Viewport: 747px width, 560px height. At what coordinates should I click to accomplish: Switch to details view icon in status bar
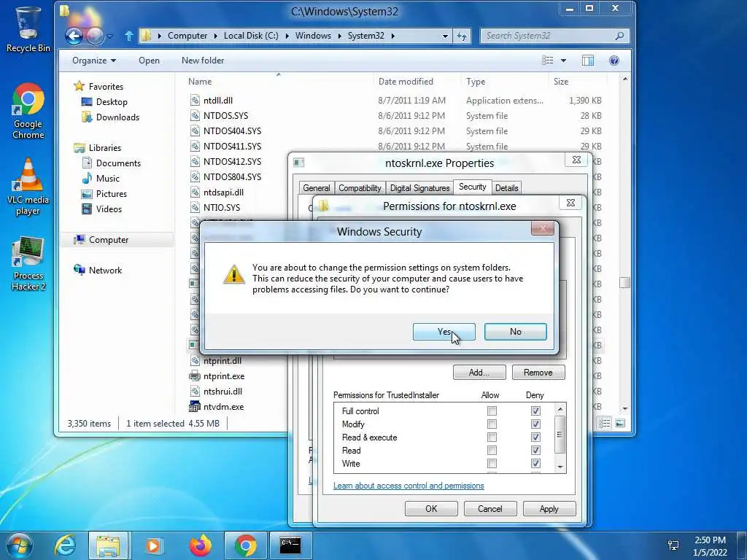[605, 424]
